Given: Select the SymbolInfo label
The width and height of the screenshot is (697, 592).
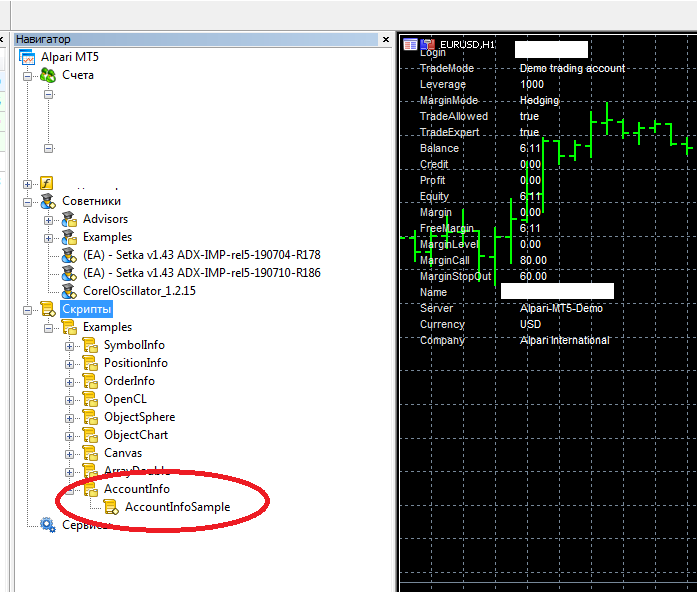Looking at the screenshot, I should tap(134, 345).
